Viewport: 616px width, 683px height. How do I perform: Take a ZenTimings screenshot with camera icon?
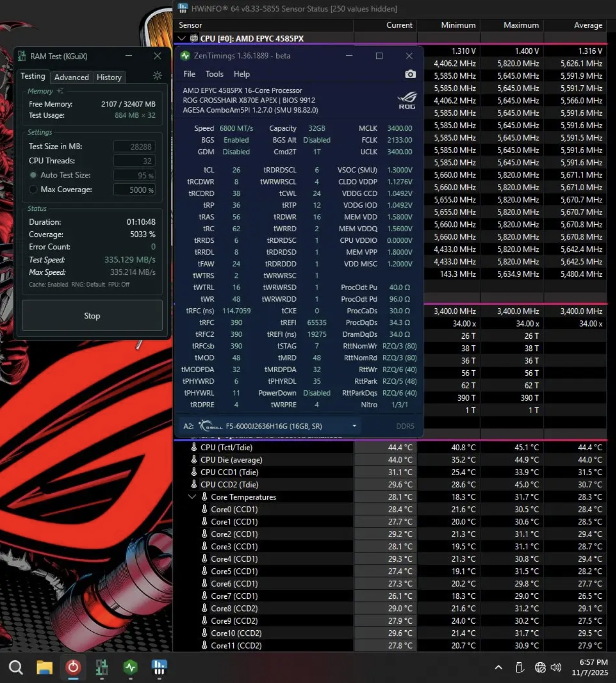[410, 74]
